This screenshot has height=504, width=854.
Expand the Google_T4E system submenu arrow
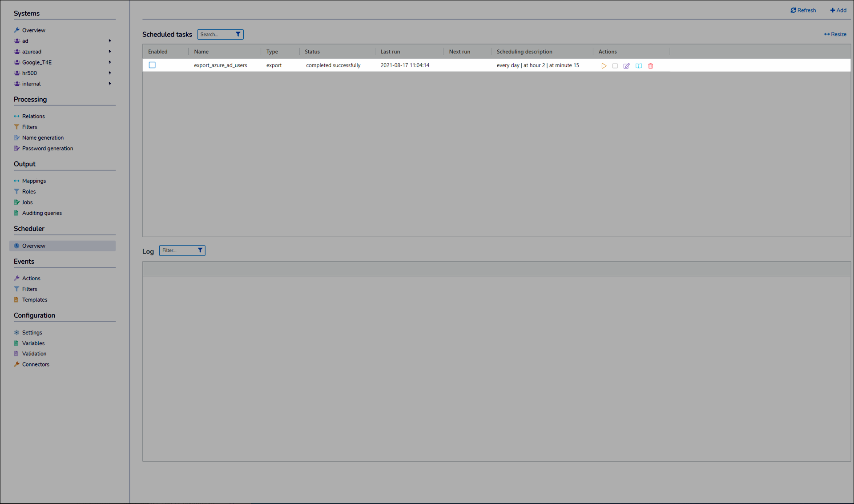click(110, 62)
